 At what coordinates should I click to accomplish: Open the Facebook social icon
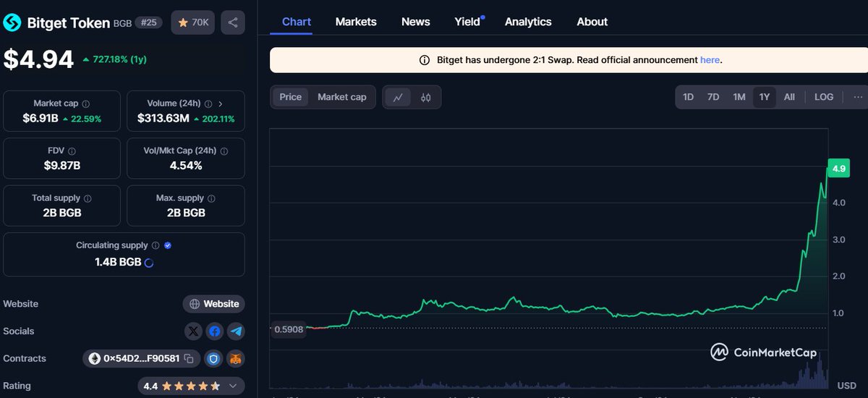(x=214, y=331)
